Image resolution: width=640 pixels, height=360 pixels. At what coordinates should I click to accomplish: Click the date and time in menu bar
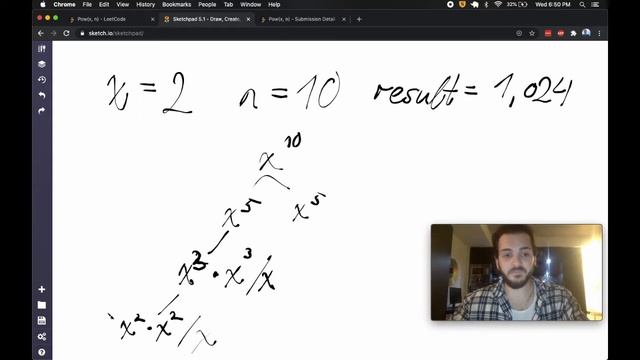tap(553, 4)
